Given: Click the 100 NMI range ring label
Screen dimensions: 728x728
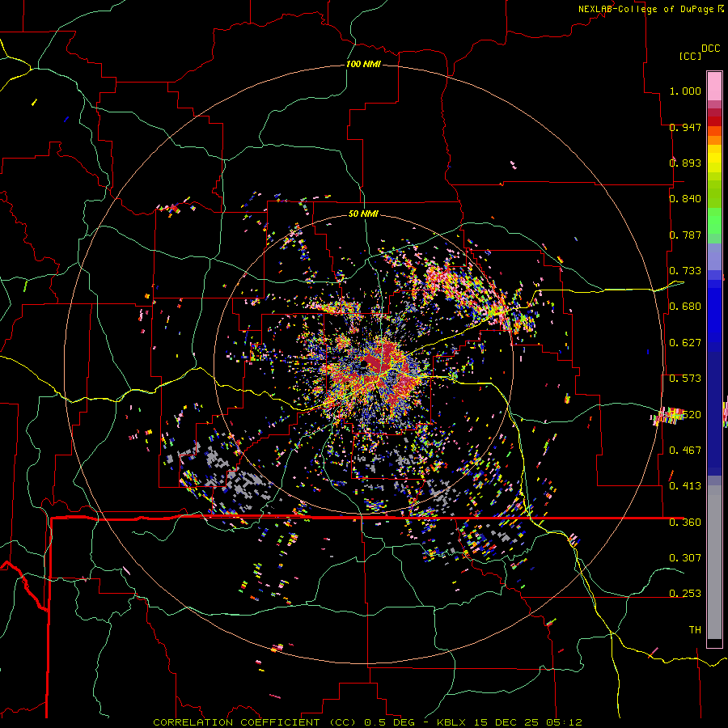Looking at the screenshot, I should [363, 64].
